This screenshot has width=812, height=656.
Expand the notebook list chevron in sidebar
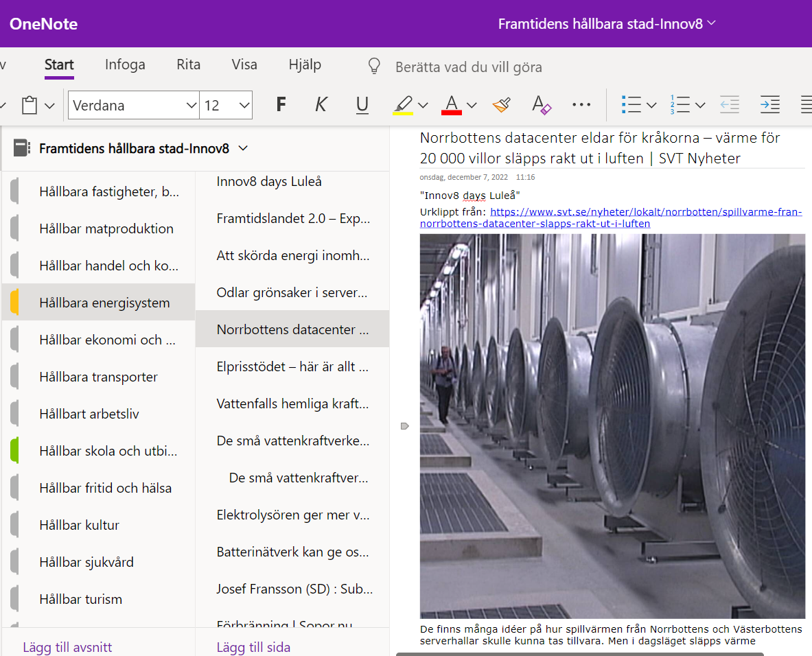243,148
